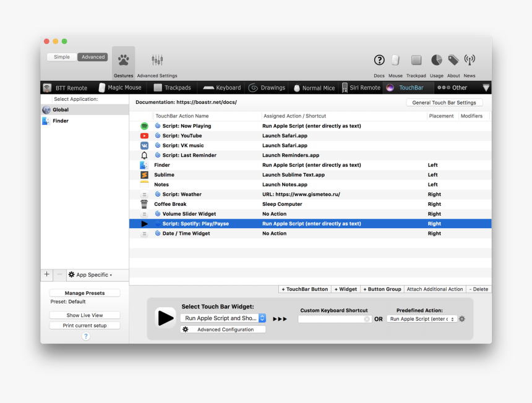
Task: Select Global in application list
Action: point(85,110)
